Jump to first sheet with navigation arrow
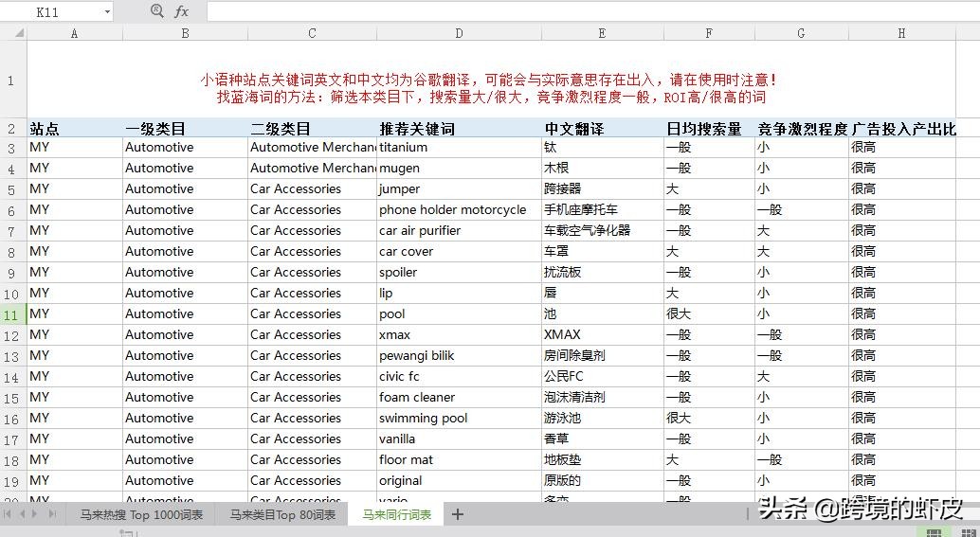This screenshot has width=980, height=537. [9, 514]
